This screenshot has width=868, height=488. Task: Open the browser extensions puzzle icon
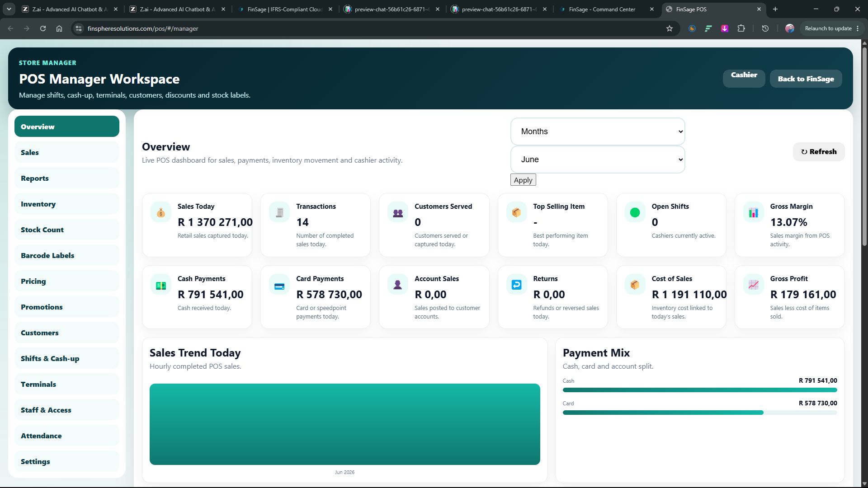pos(741,28)
